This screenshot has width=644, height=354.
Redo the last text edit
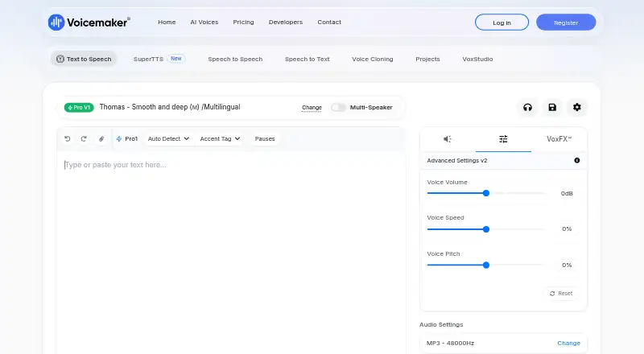pos(84,139)
